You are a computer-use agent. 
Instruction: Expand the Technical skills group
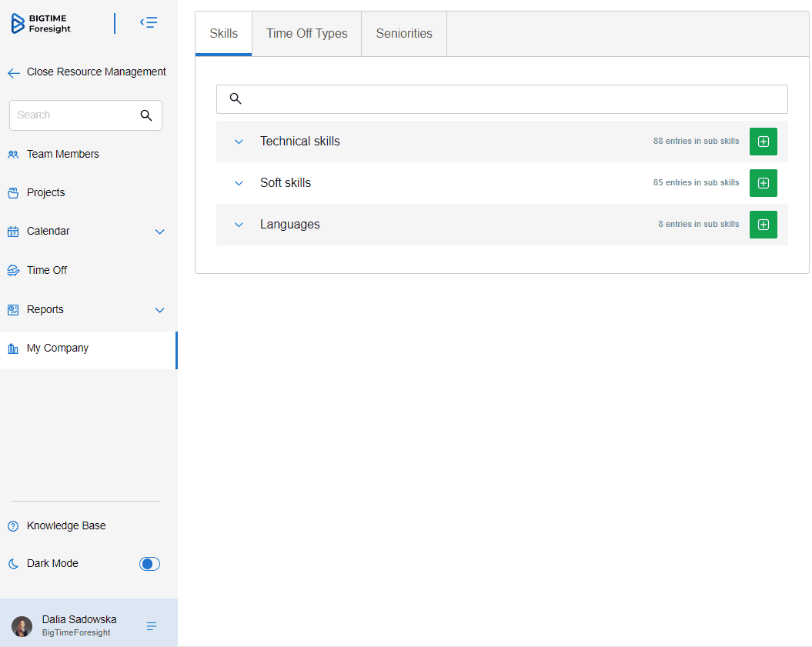239,142
